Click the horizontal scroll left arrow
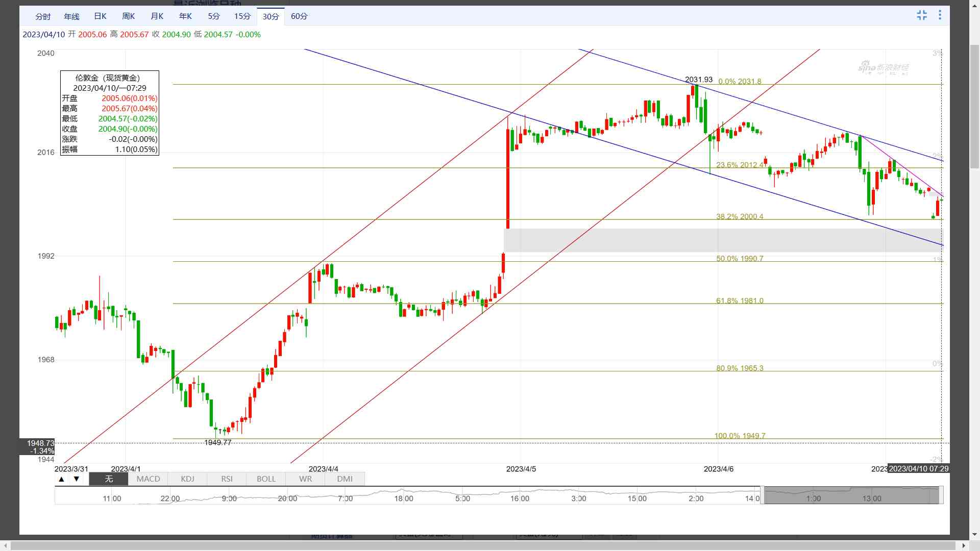Image resolution: width=980 pixels, height=551 pixels. (x=5, y=546)
